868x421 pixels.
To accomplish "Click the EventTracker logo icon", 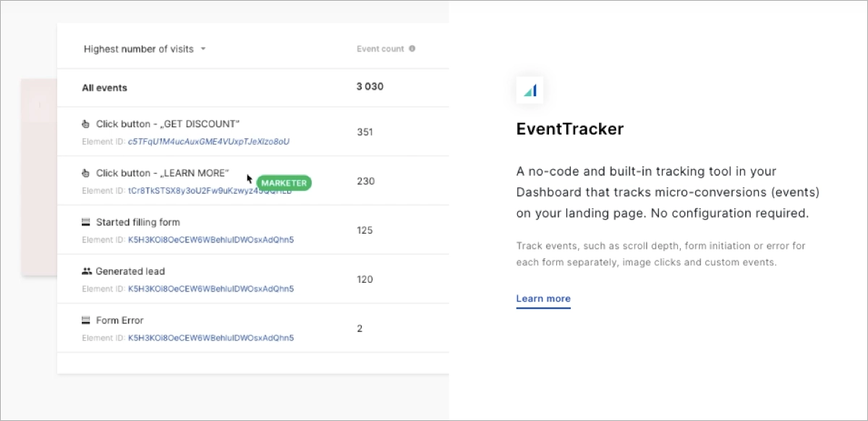I will [530, 90].
